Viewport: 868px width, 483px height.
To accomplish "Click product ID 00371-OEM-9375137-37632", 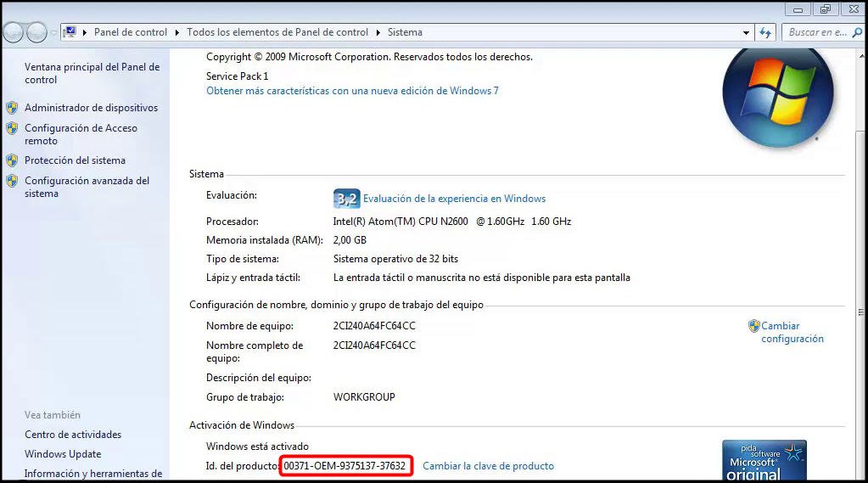I will pos(344,466).
